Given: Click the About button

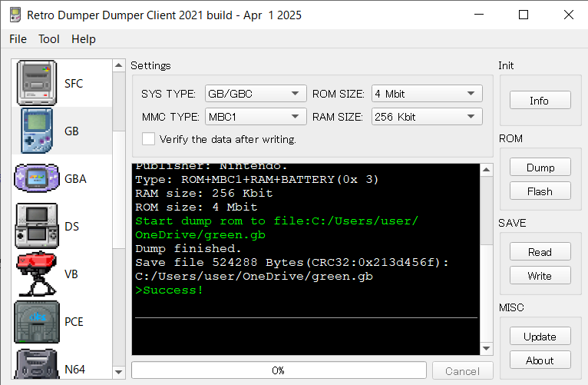Looking at the screenshot, I should [540, 360].
